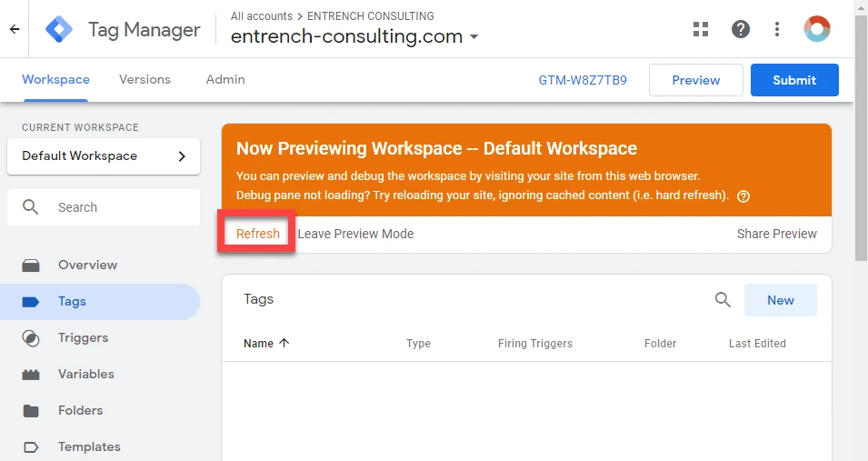Switch to the Admin tab
This screenshot has height=461, width=868.
point(225,80)
